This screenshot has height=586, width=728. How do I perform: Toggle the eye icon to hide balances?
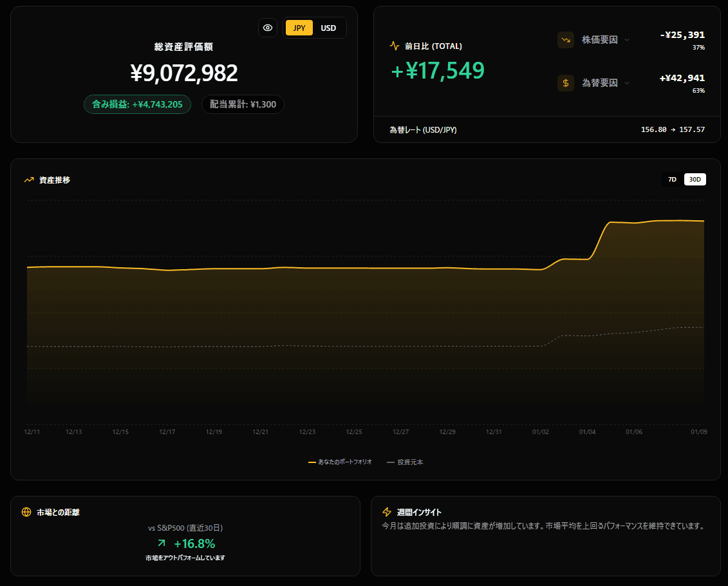coord(268,28)
